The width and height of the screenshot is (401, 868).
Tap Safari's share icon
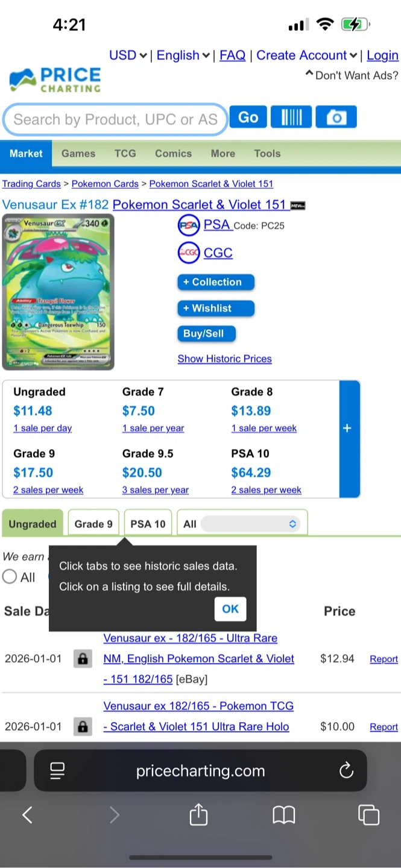[x=198, y=816]
